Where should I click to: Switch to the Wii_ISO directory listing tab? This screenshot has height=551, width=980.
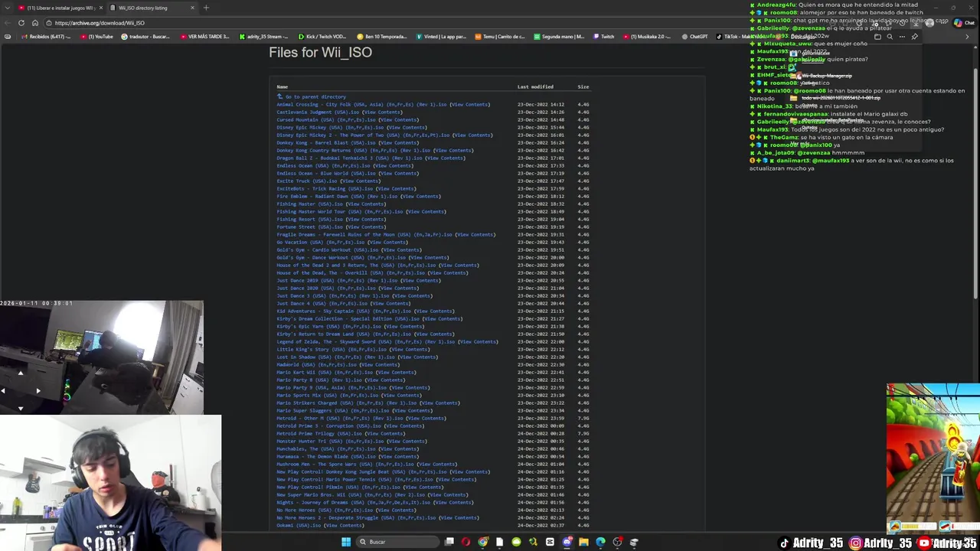point(152,8)
